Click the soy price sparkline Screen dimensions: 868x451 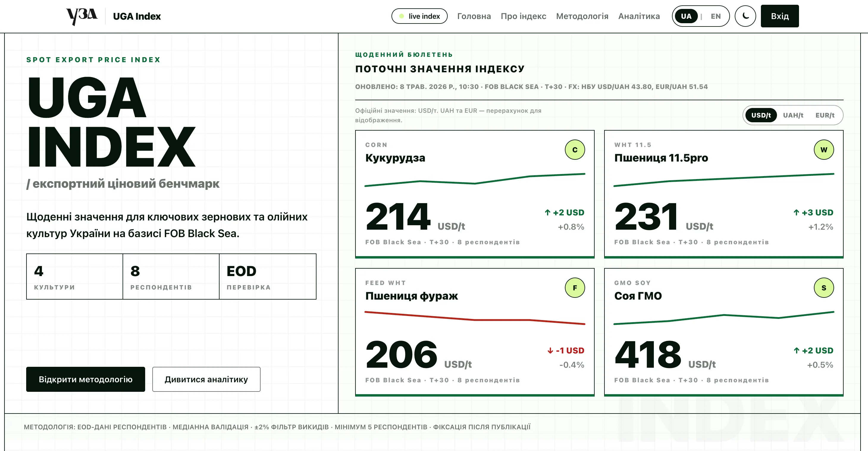pos(724,318)
